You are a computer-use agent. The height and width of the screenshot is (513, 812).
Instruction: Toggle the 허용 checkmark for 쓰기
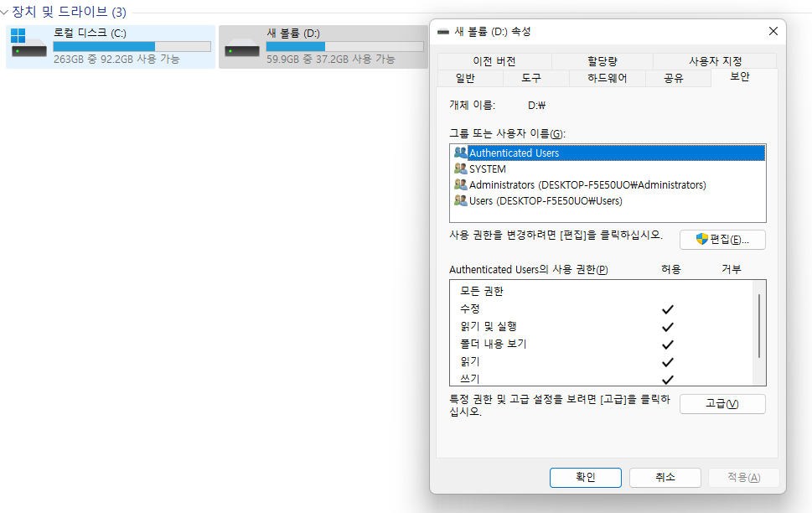(x=667, y=378)
